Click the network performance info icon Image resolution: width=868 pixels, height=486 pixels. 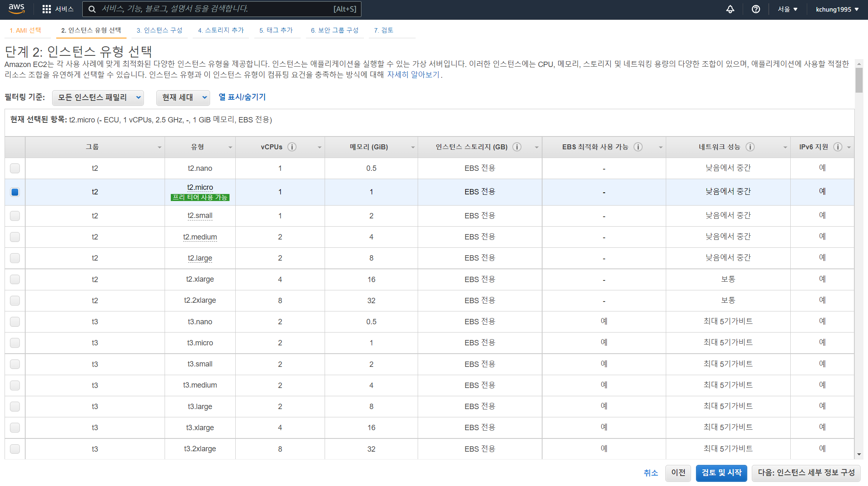750,147
